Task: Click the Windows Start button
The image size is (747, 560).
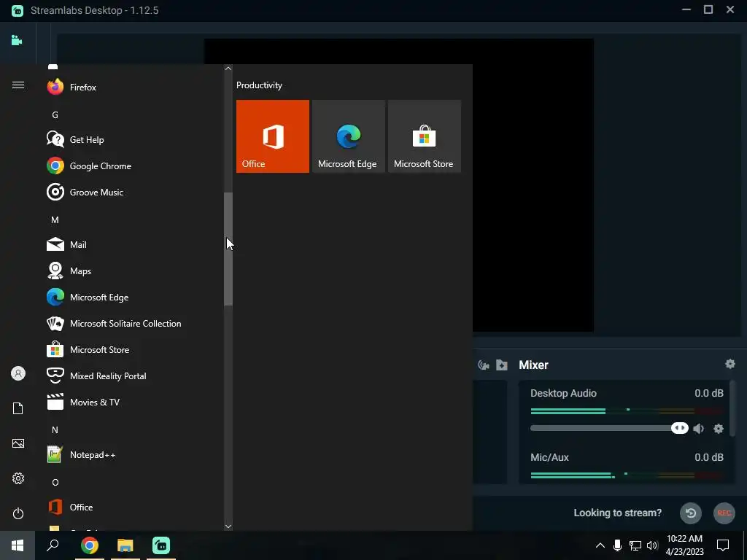Action: coord(18,545)
